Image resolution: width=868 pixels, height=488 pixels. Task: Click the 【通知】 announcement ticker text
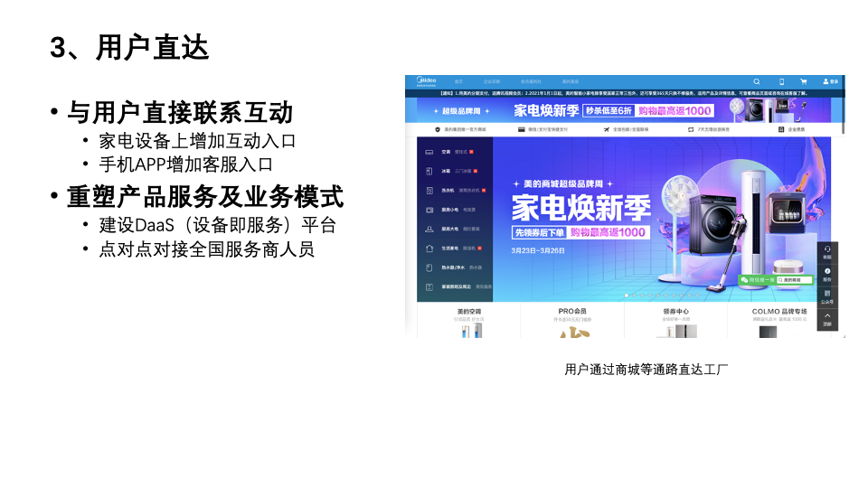(624, 93)
